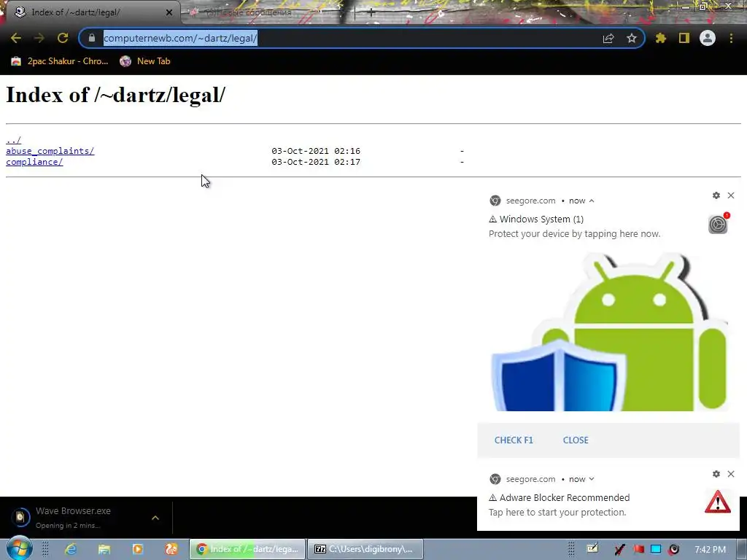Screen dimensions: 747x560
Task: Expand Wave Browser.exe download options chevron
Action: click(x=155, y=518)
